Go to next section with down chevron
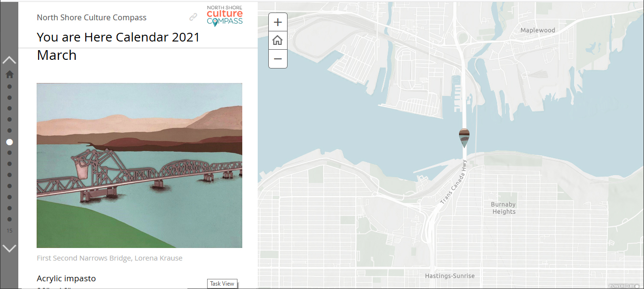Screen dimensions: 644x289 [x=10, y=248]
